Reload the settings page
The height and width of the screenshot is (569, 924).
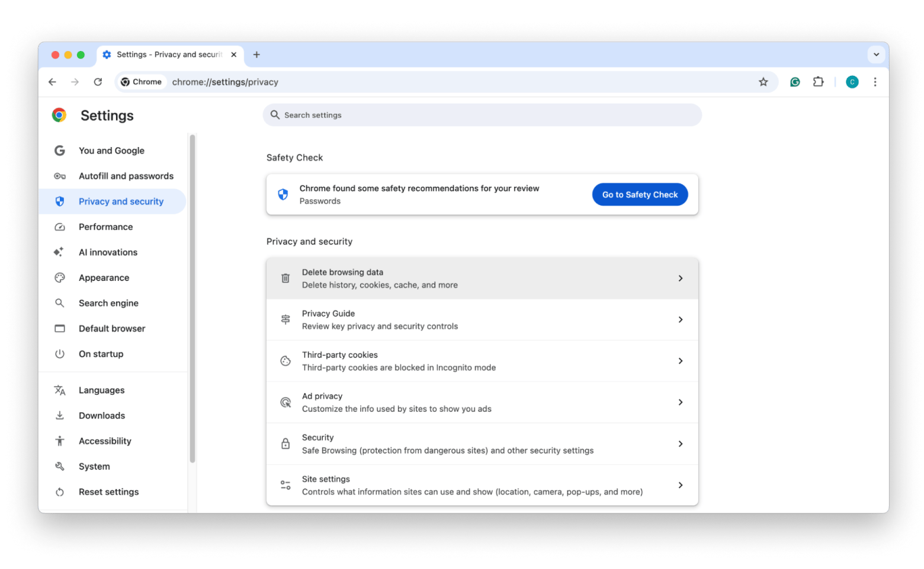[x=98, y=82]
